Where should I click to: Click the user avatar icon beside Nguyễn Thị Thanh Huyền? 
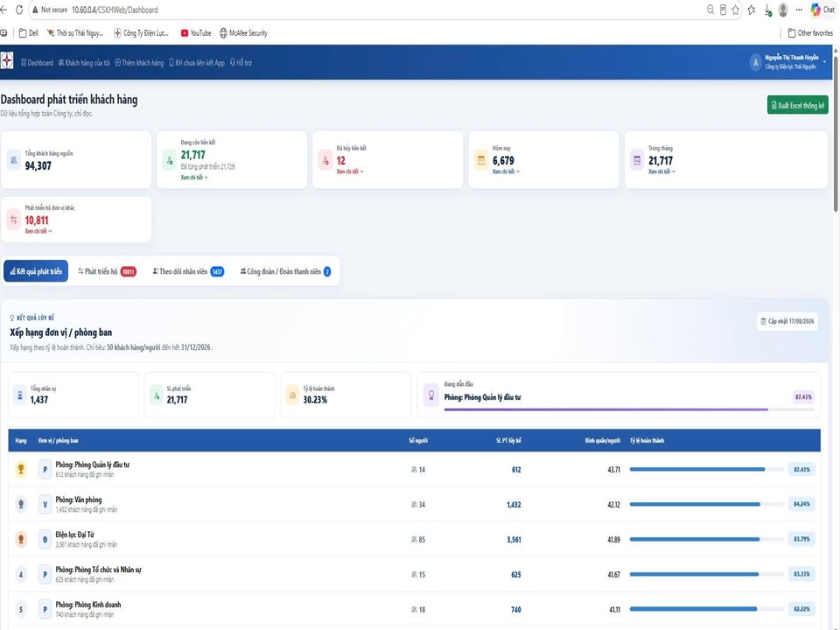pos(755,62)
